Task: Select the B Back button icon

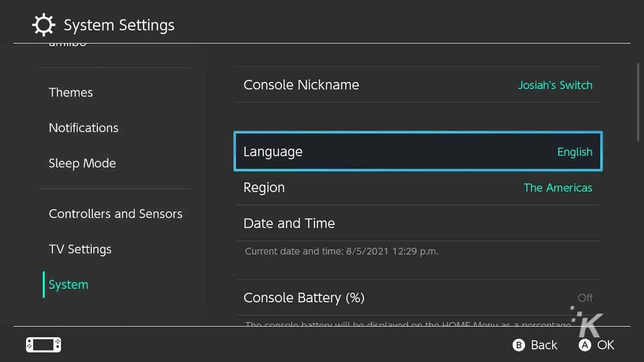Action: [519, 345]
